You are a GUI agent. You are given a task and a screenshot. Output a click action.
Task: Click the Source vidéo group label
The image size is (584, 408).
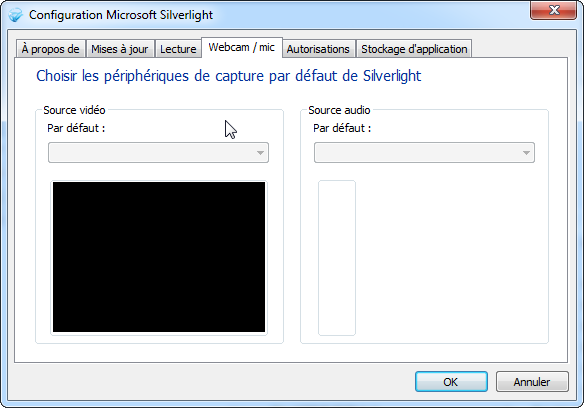pyautogui.click(x=74, y=110)
